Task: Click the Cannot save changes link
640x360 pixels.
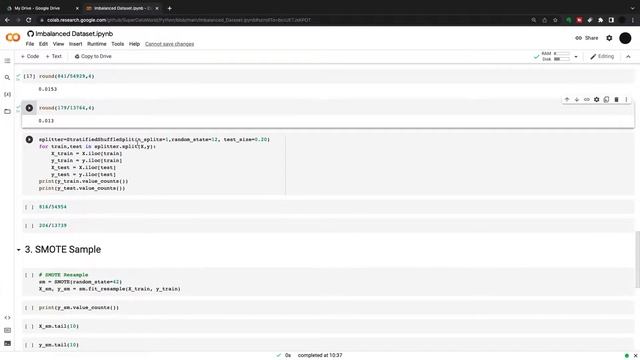Action: pos(169,44)
